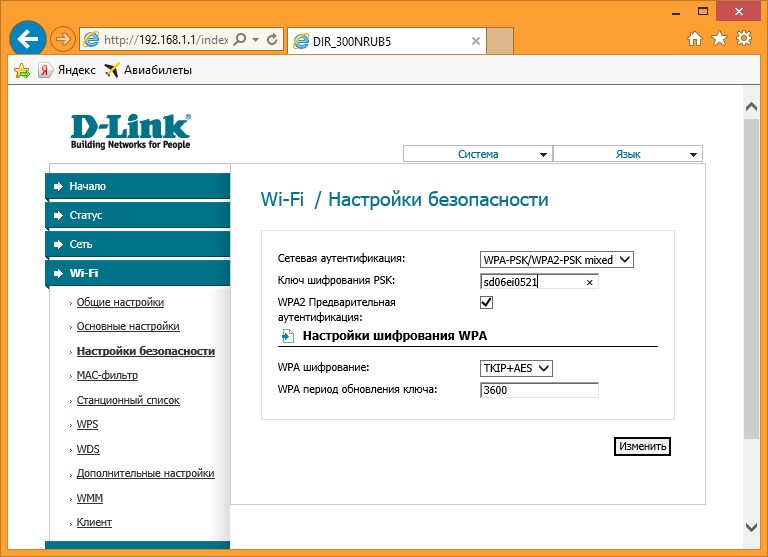Close the DIR_300NRUB5 tab
Image resolution: width=768 pixels, height=557 pixels.
[x=476, y=41]
